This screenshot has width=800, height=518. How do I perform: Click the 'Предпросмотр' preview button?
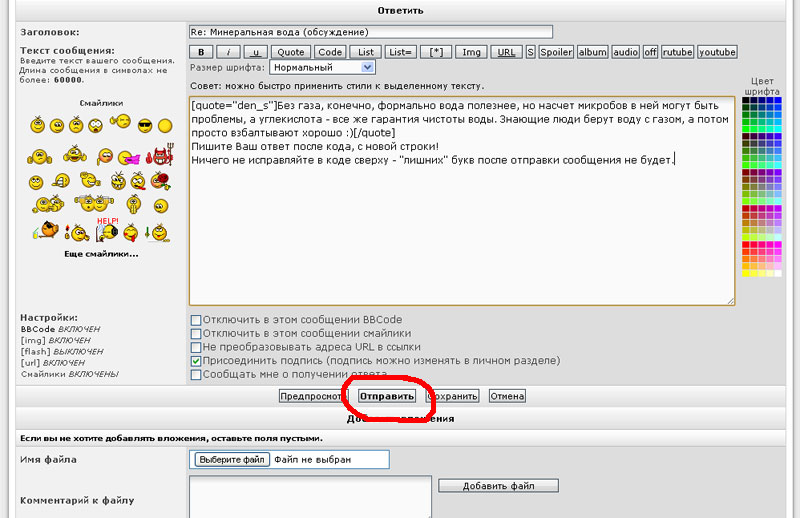coord(314,396)
